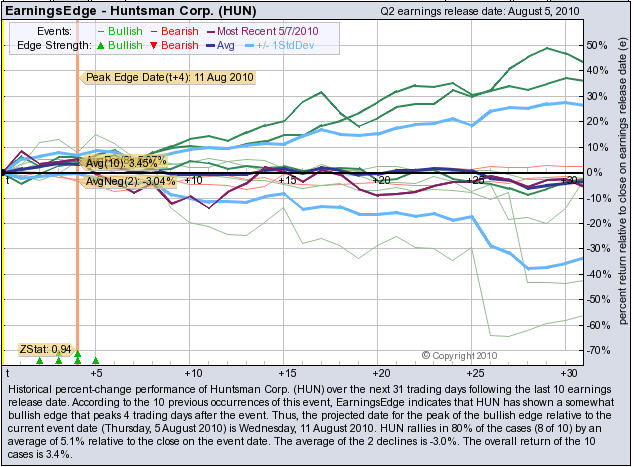Click the 0% y-axis label
Image resolution: width=634 pixels, height=467 pixels.
point(594,172)
